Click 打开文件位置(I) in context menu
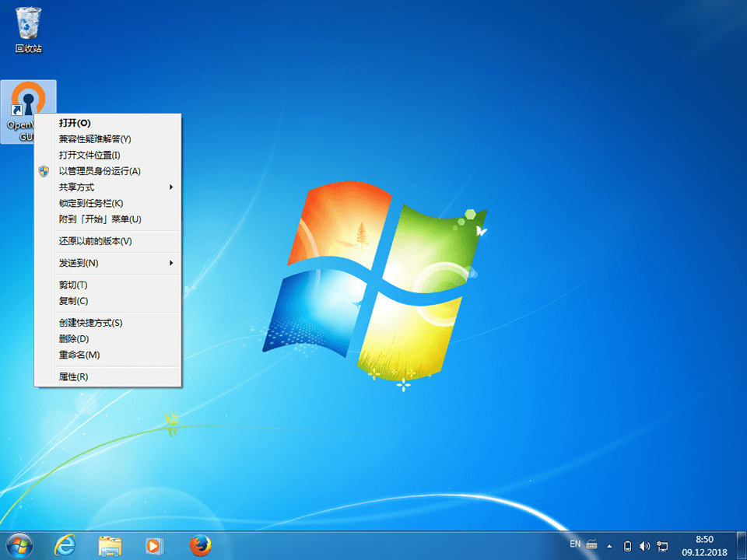 [x=108, y=156]
